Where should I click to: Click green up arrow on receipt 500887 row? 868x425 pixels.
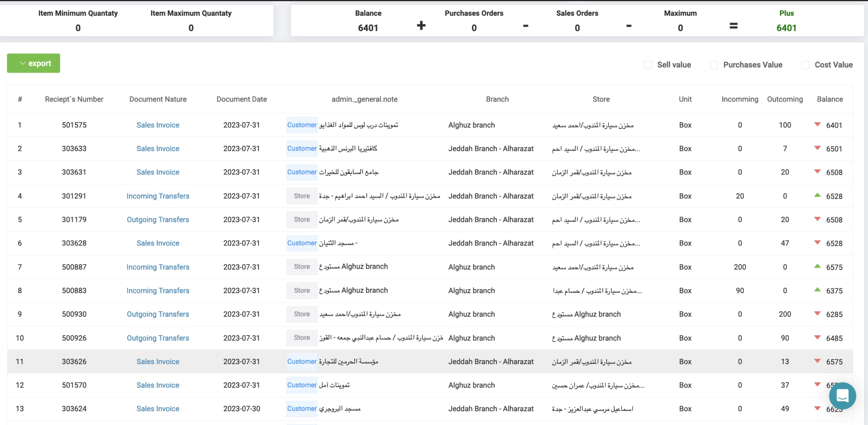[817, 266]
